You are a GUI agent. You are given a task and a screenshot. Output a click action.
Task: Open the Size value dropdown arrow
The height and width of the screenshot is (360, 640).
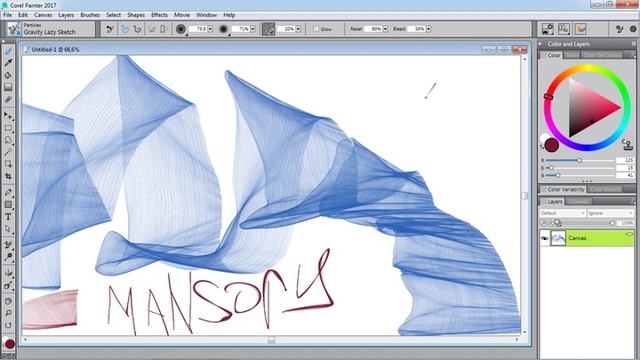pos(210,29)
